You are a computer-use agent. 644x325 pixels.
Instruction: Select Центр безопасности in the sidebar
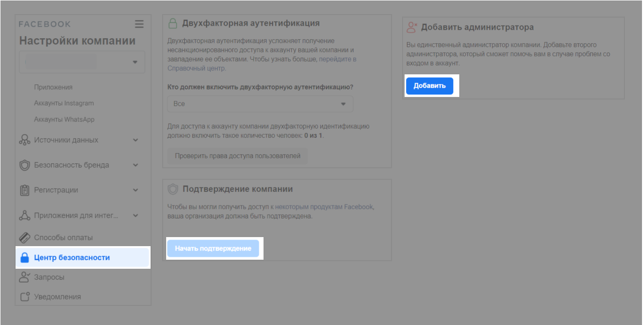pyautogui.click(x=83, y=258)
